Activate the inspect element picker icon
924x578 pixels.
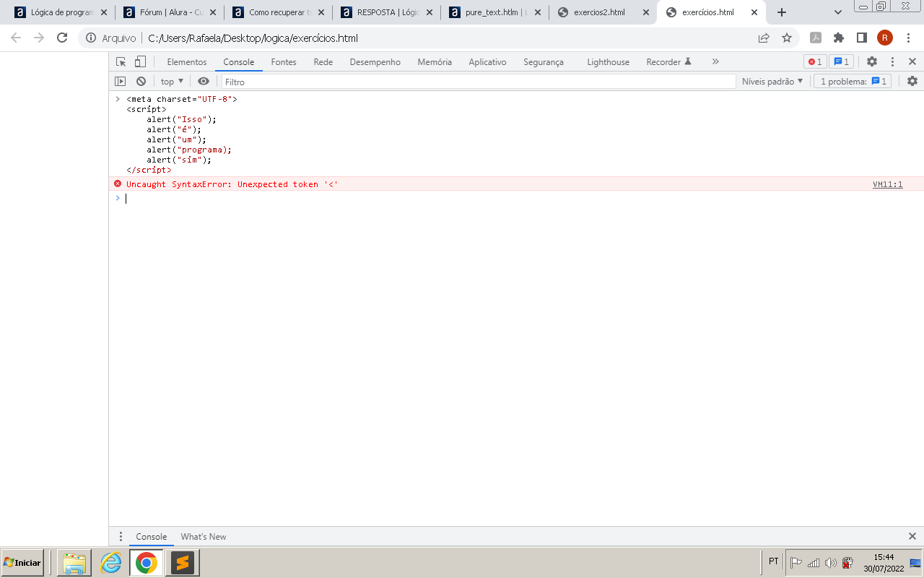(x=121, y=62)
